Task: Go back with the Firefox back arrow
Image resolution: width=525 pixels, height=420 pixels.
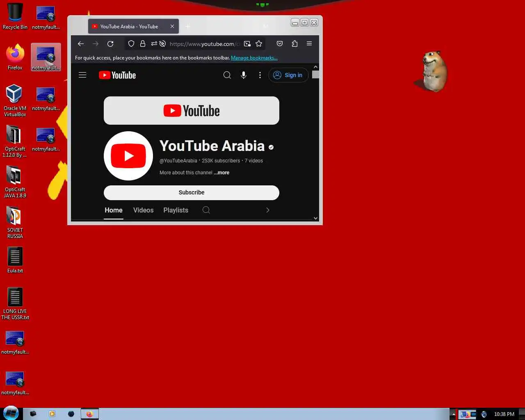Action: click(81, 44)
